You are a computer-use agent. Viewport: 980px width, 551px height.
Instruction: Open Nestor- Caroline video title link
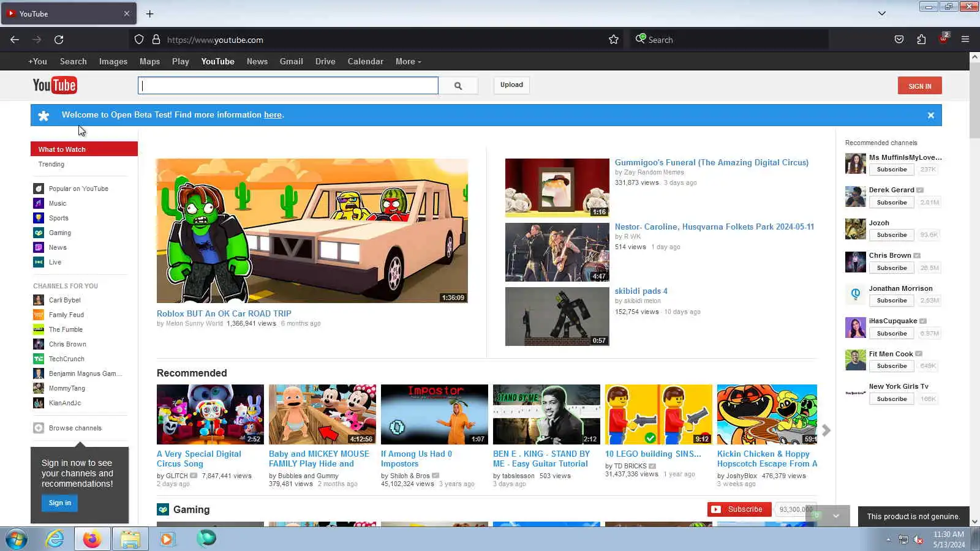click(x=715, y=227)
